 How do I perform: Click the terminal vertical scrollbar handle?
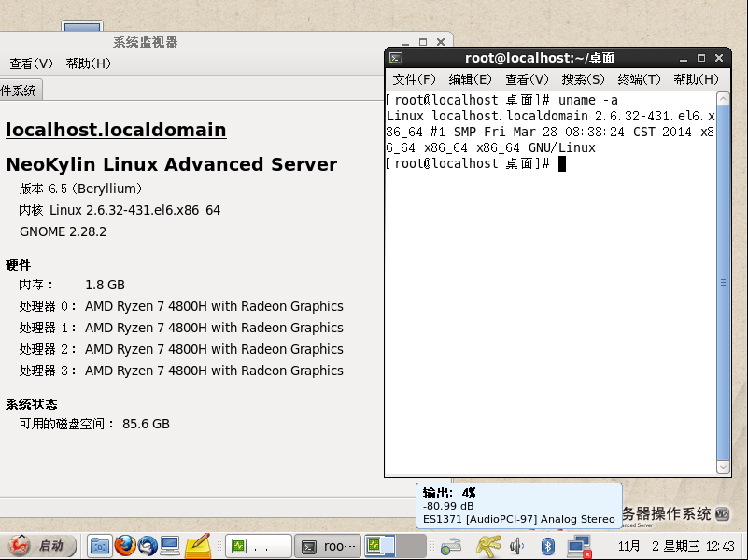tap(723, 282)
